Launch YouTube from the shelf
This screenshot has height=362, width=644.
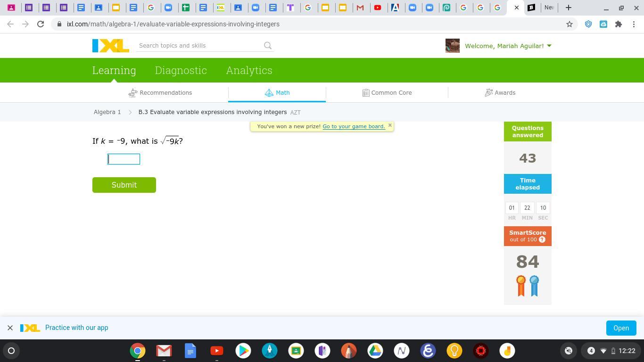(217, 351)
